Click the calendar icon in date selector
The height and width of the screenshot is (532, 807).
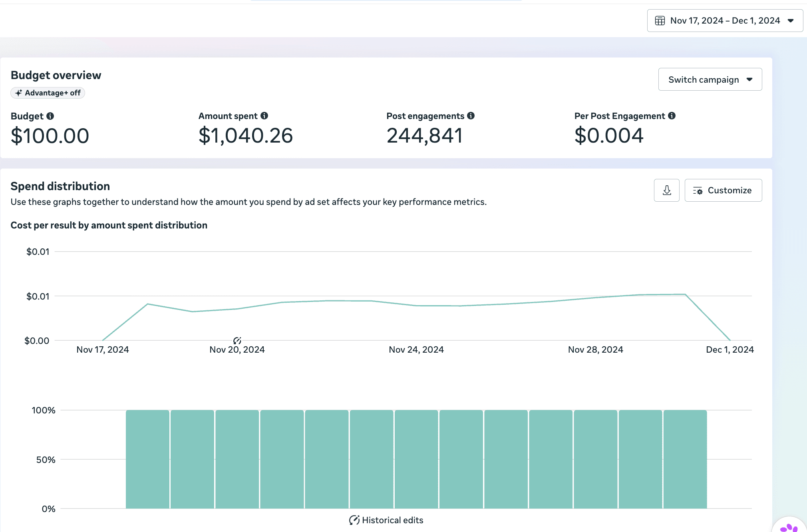[660, 21]
